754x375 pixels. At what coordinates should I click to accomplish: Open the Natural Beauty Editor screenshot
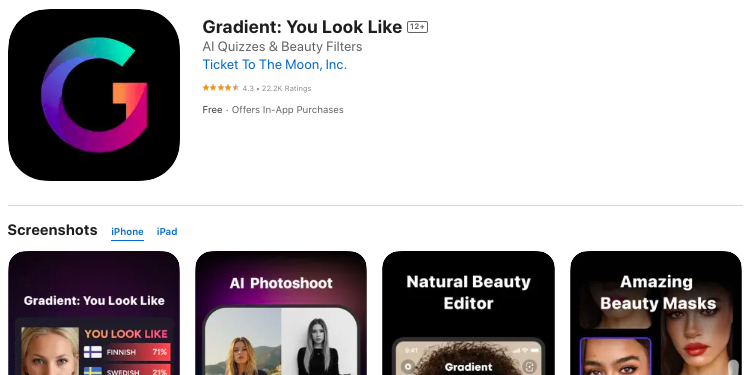pos(468,313)
